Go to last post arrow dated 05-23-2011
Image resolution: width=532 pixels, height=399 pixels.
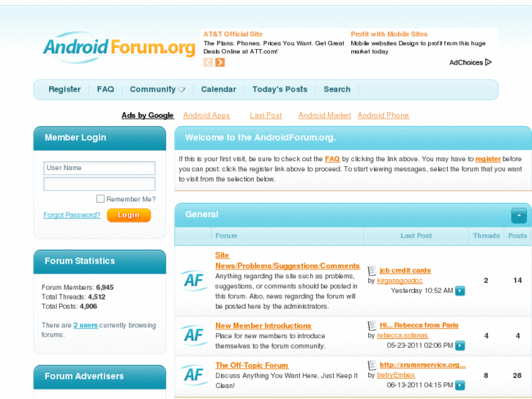[460, 346]
